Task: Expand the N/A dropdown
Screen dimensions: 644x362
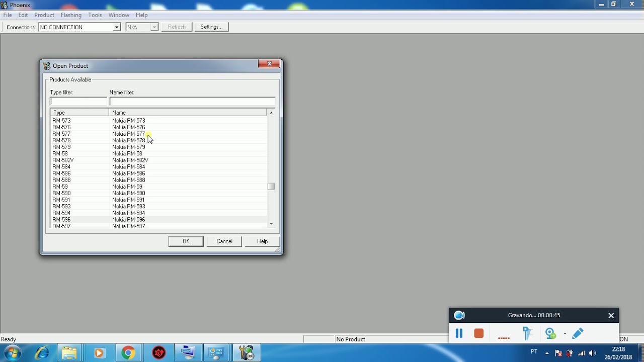Action: 154,27
